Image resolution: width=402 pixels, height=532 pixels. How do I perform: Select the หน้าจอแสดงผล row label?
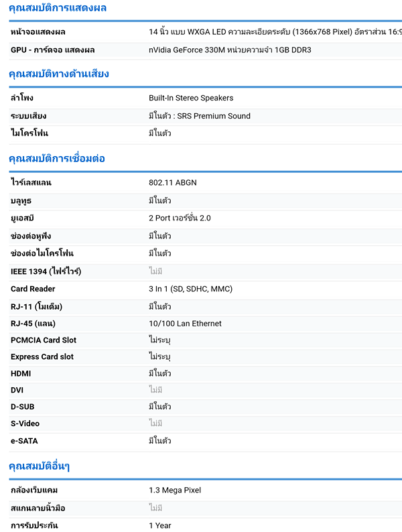(38, 32)
